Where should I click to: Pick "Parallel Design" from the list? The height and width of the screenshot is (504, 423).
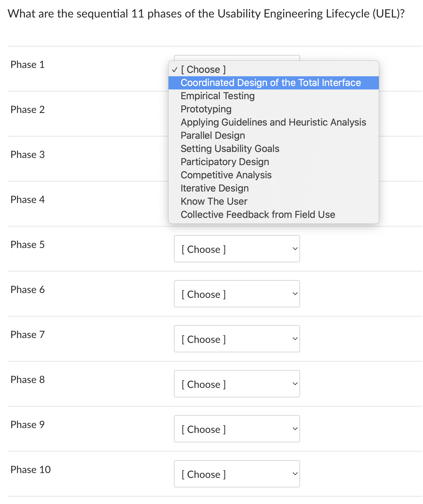click(x=213, y=135)
